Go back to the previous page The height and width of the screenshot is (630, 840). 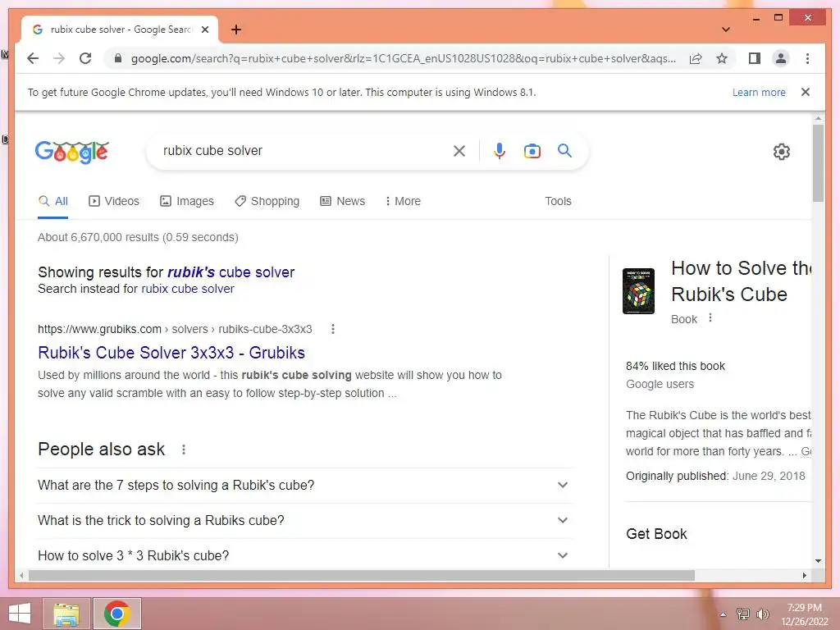click(33, 58)
